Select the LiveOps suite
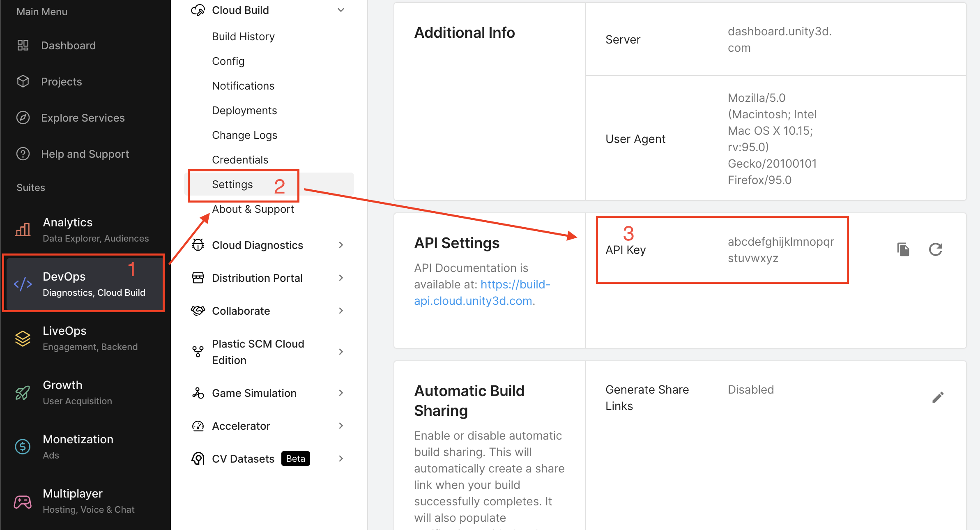 click(x=85, y=338)
